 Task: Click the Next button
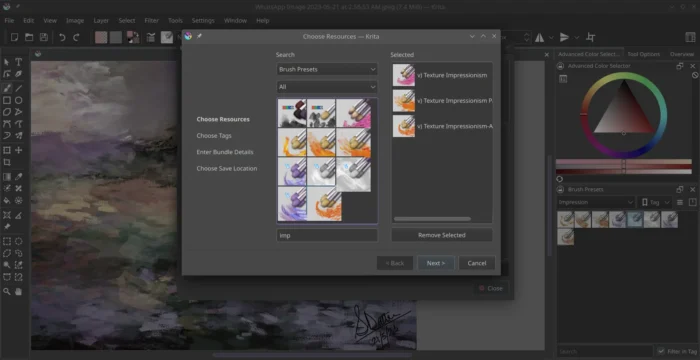click(x=436, y=263)
